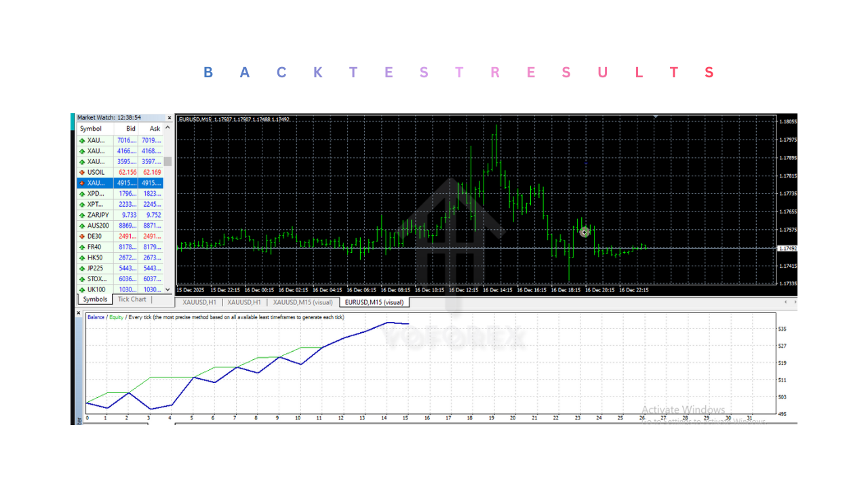Viewport: 868px width, 488px height.
Task: Click the JP225 symbol arrow icon
Action: click(82, 268)
